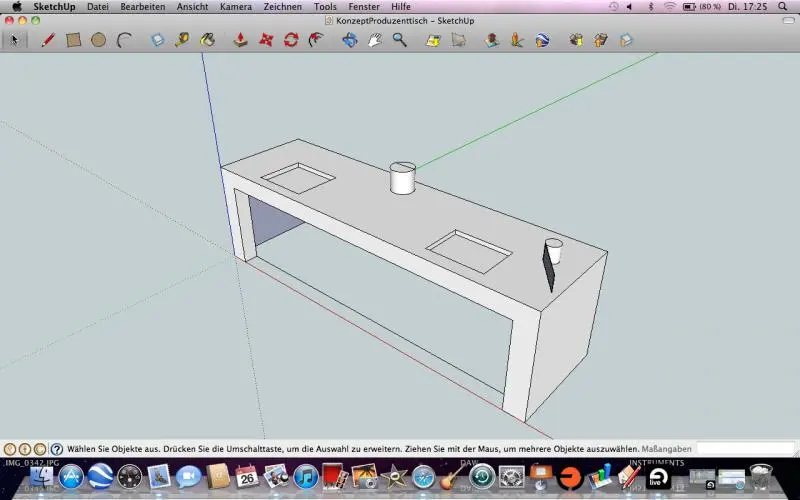800x500 pixels.
Task: Activate the Orbit camera tool
Action: [x=349, y=41]
